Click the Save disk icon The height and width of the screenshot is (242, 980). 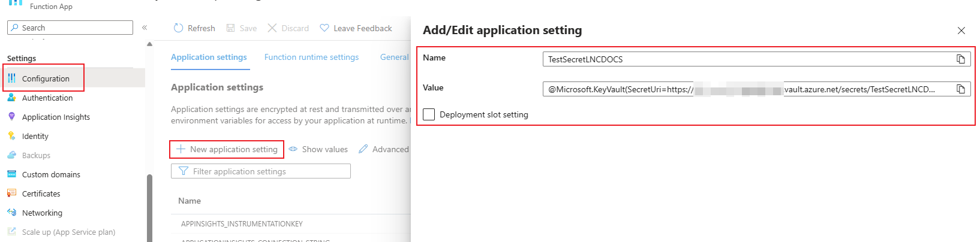[x=230, y=28]
